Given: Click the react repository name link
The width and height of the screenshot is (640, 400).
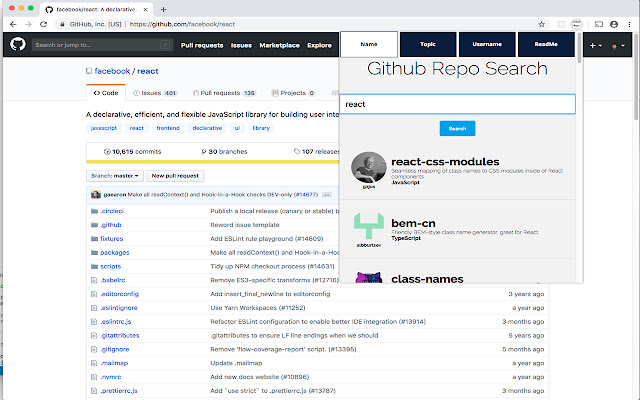Looking at the screenshot, I should 147,71.
